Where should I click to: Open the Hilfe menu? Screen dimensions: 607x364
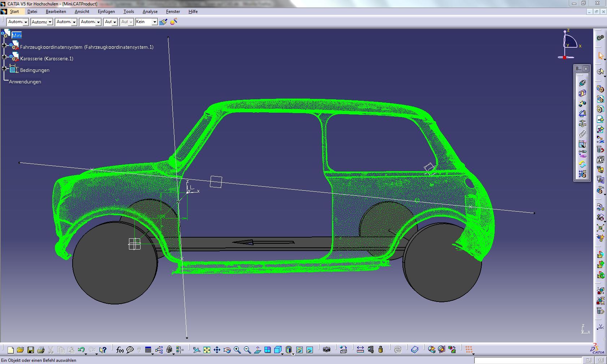193,12
